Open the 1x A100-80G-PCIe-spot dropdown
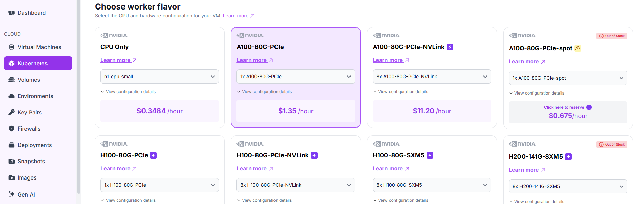 tap(568, 78)
